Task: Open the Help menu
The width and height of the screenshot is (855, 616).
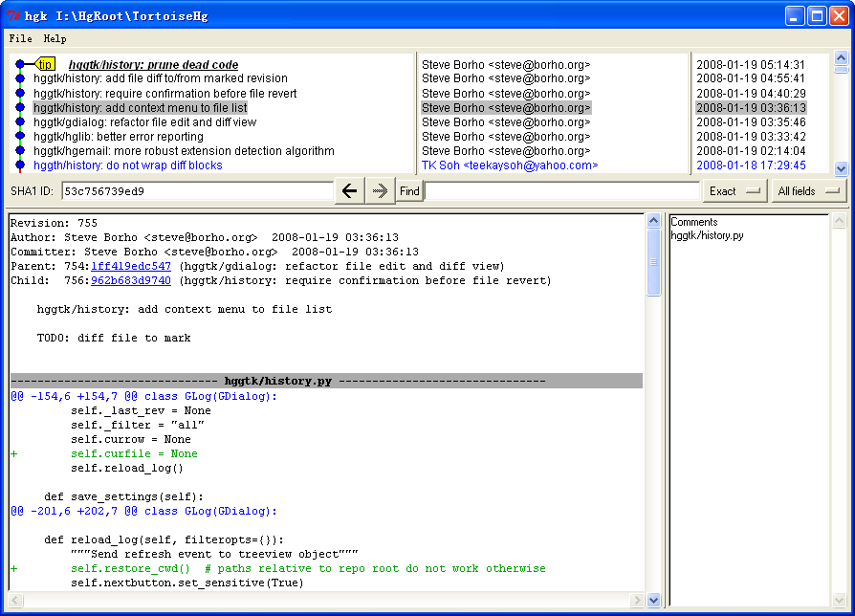Action: 55,38
